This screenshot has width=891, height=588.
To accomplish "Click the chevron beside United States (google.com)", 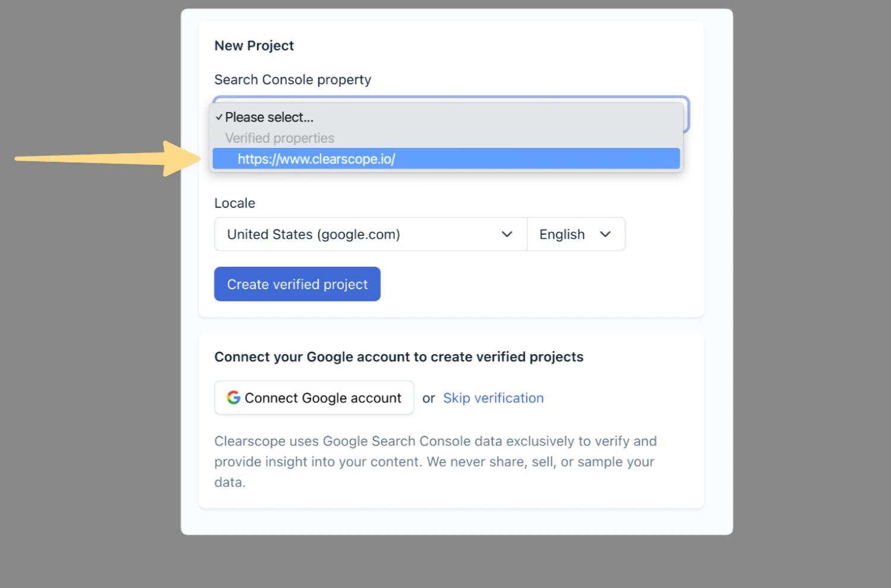I will [x=507, y=234].
